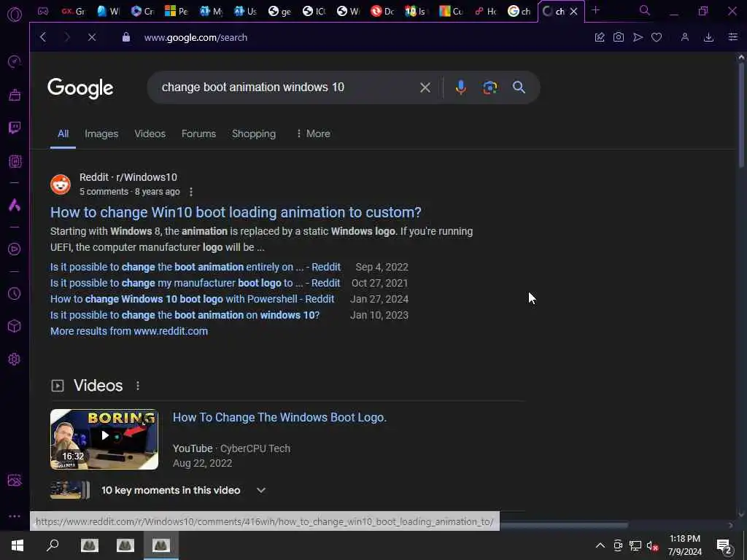747x560 pixels.
Task: Click the address bar URL
Action: click(x=196, y=37)
